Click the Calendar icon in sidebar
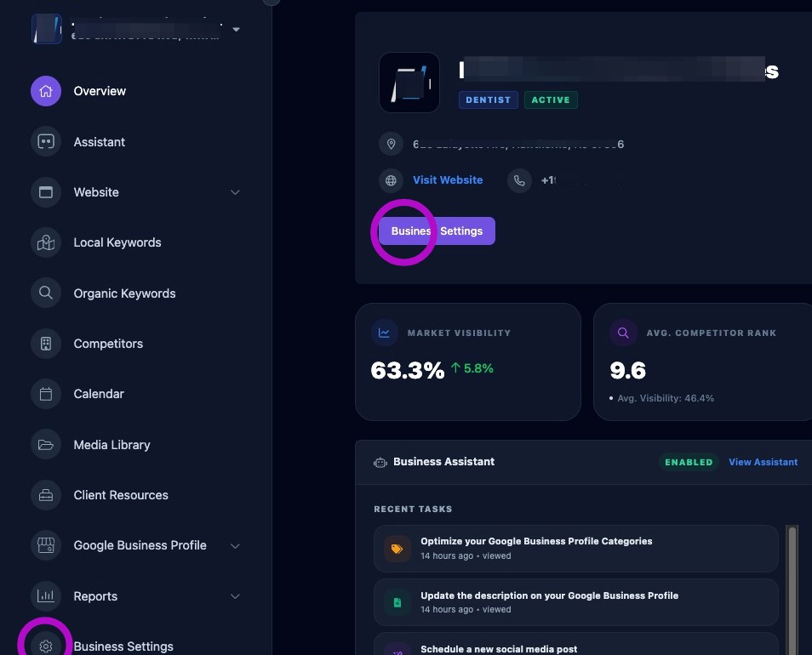The image size is (812, 655). click(46, 394)
